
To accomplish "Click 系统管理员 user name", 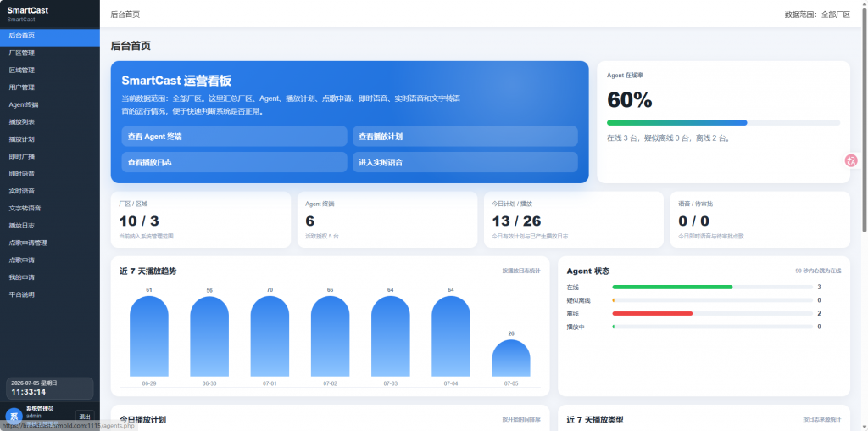I will [40, 408].
